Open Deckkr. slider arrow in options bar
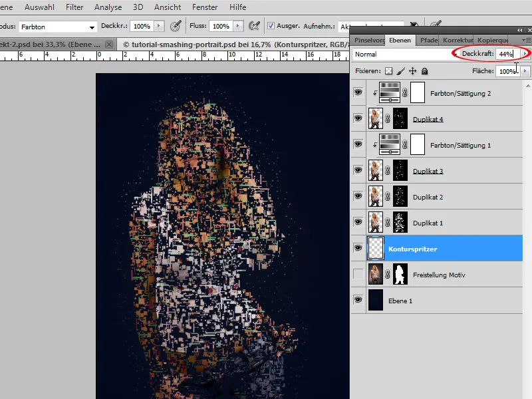532x399 pixels. click(159, 26)
